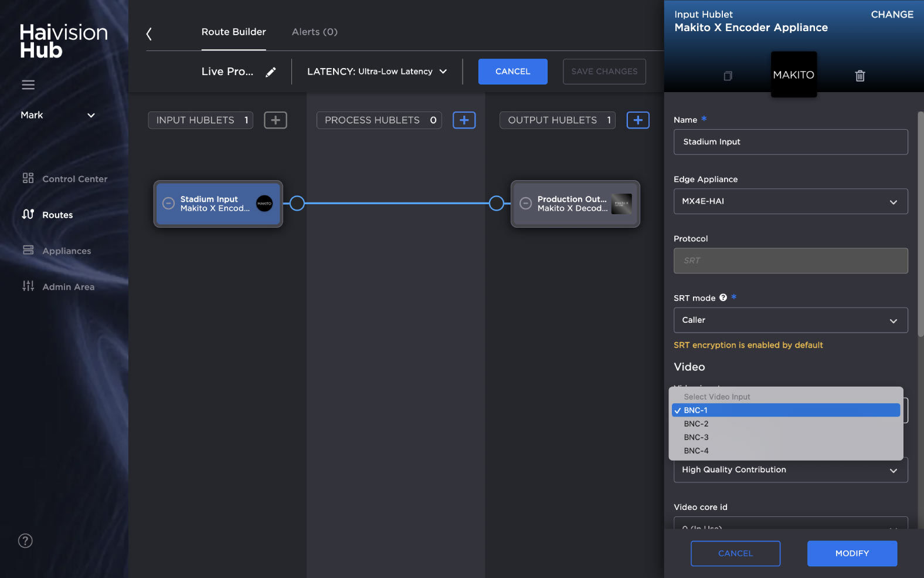Add a new process hublet

(x=464, y=120)
